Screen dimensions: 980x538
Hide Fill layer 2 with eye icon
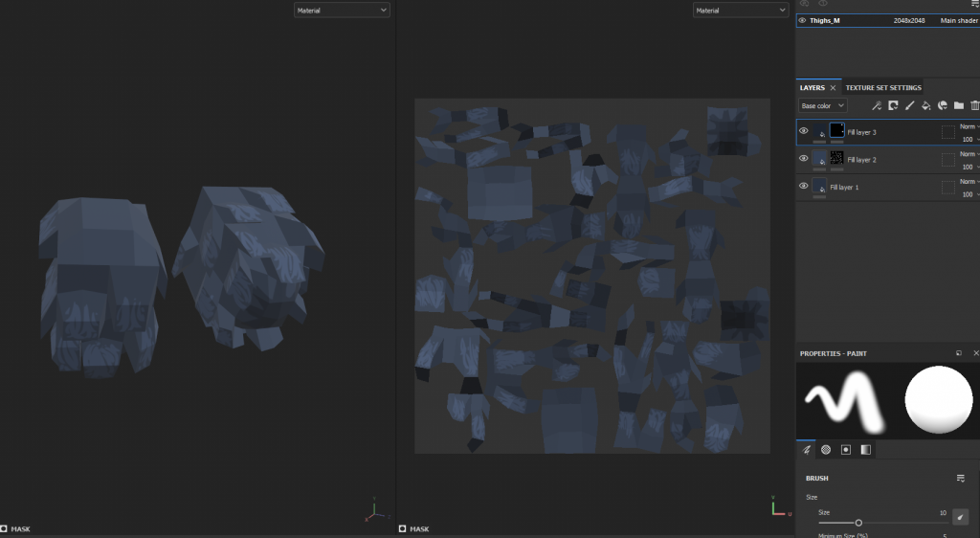click(804, 159)
